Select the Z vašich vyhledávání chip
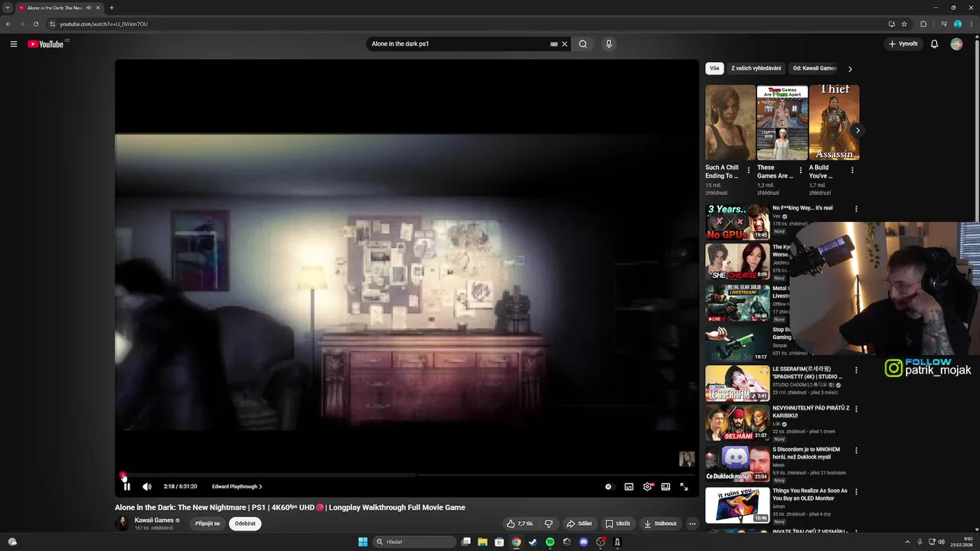Viewport: 980px width, 551px height. [756, 68]
